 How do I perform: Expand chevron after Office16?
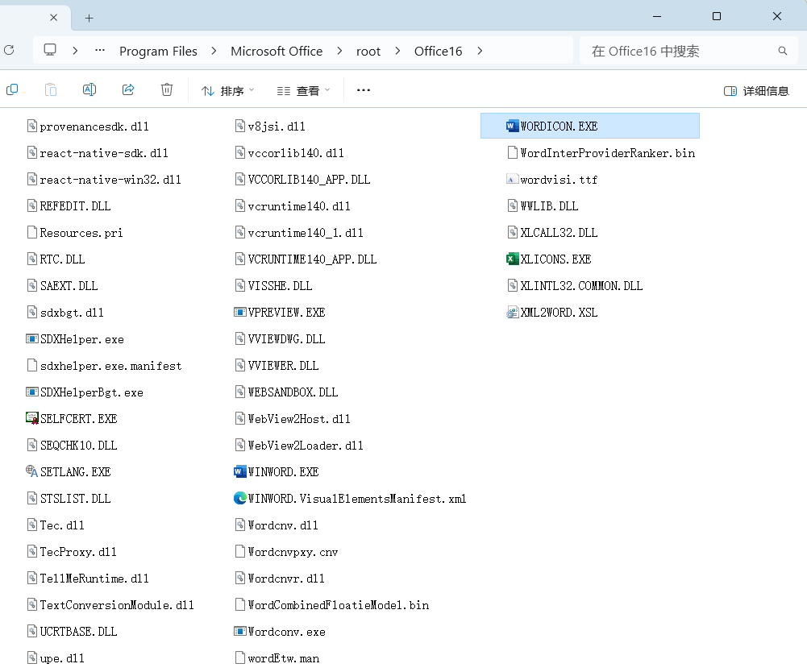click(480, 51)
